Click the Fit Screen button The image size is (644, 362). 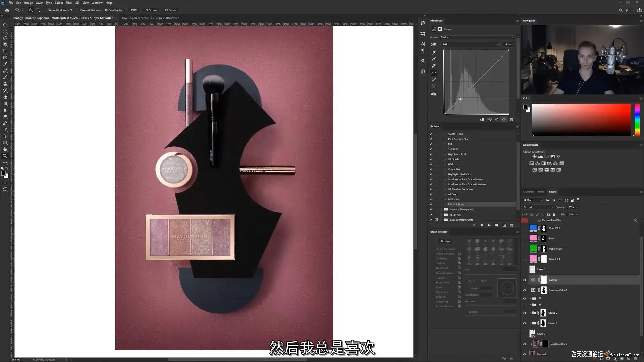pyautogui.click(x=151, y=10)
